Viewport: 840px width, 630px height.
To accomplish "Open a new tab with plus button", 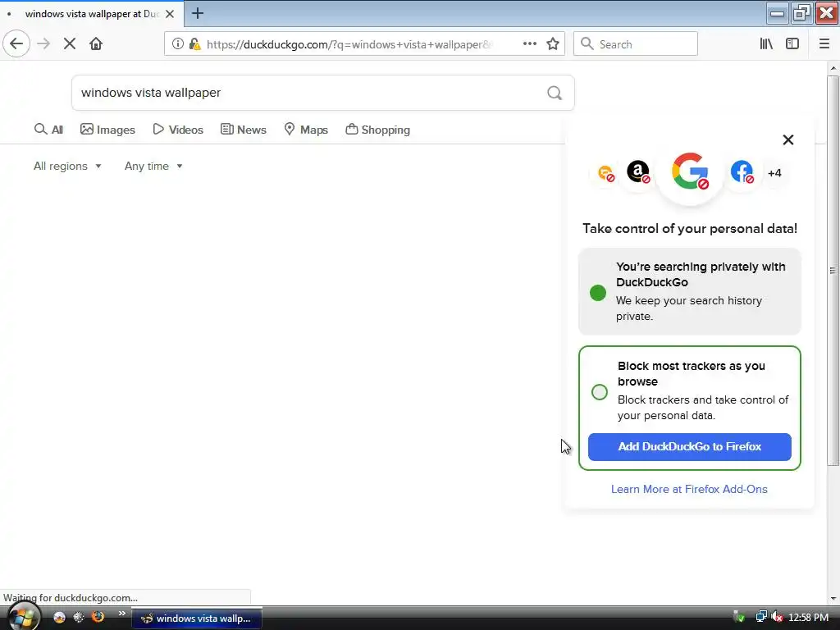I will (198, 13).
